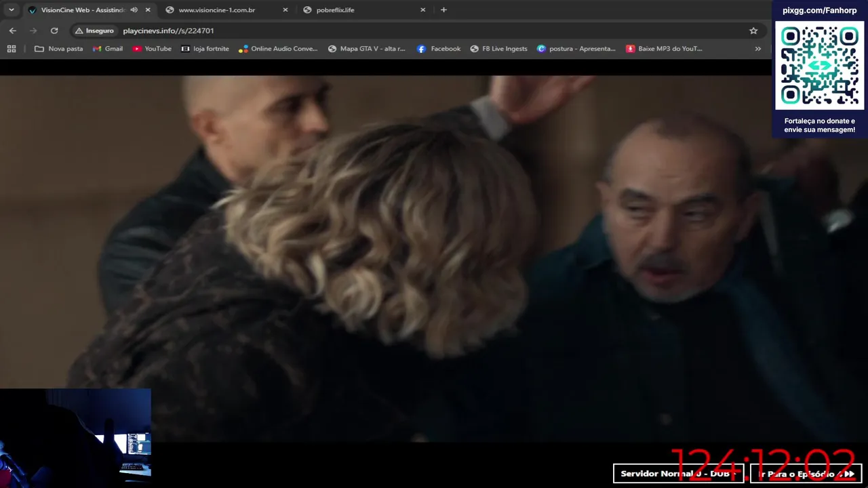This screenshot has width=868, height=488.
Task: Open the tab search dropdown arrow
Action: (x=11, y=9)
